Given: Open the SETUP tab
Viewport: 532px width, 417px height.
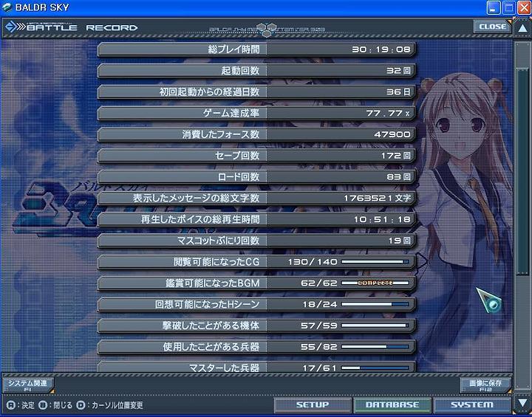Looking at the screenshot, I should coord(313,404).
